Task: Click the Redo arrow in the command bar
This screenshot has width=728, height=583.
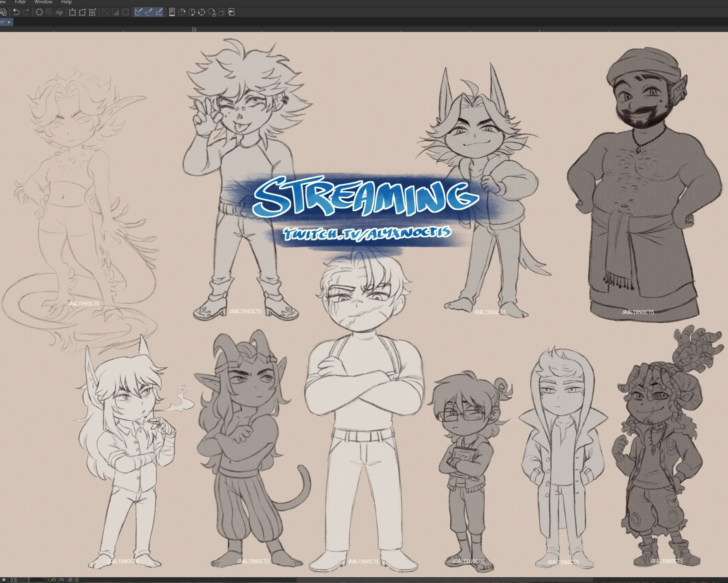Action: click(x=26, y=12)
